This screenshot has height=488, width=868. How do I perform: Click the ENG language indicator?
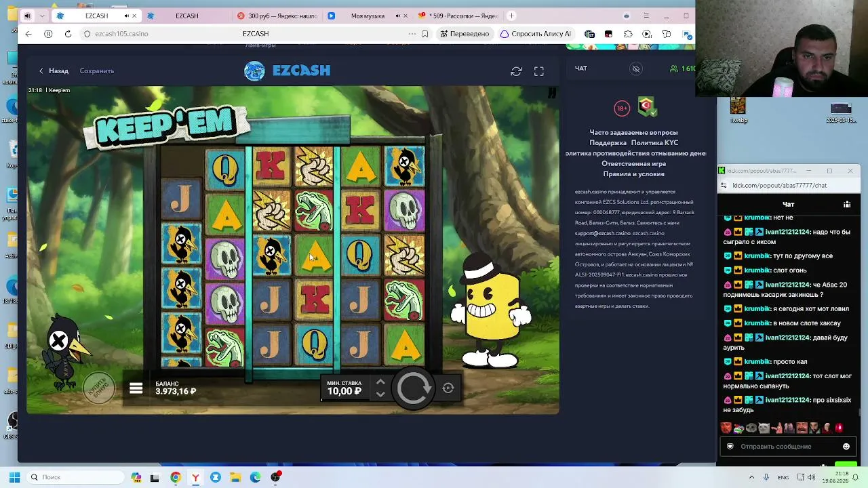pyautogui.click(x=783, y=477)
